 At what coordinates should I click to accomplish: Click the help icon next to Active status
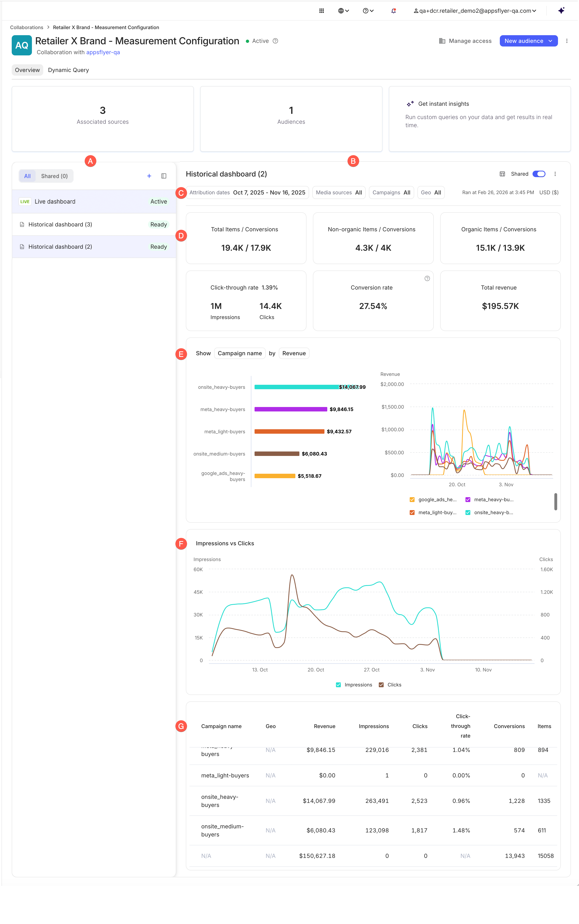(x=275, y=41)
